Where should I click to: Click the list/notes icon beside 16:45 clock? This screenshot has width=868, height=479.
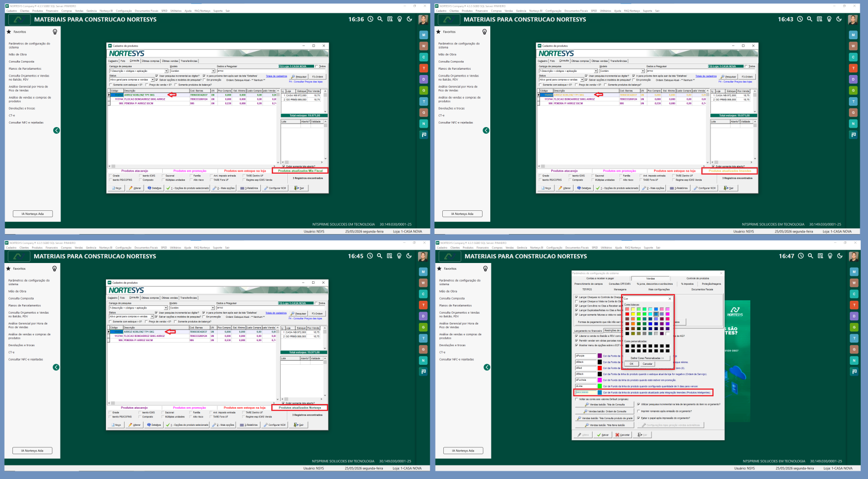click(390, 256)
